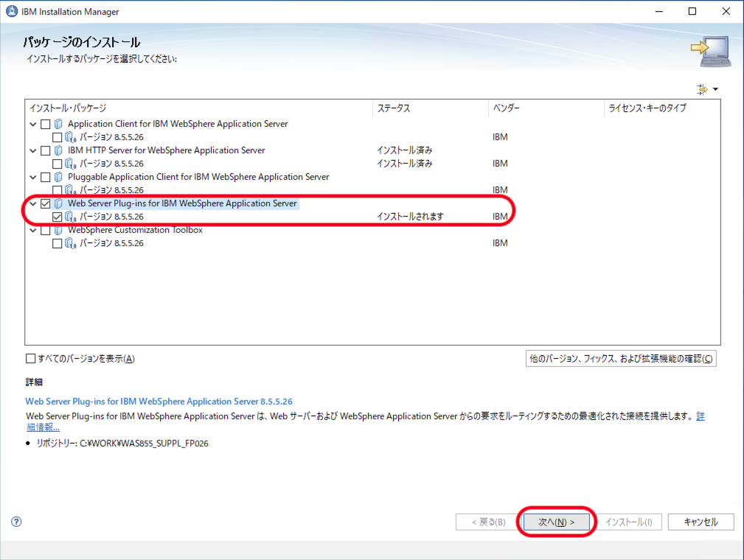This screenshot has height=560, width=744.
Task: Collapse the Pluggable Application Client tree node
Action: (32, 178)
